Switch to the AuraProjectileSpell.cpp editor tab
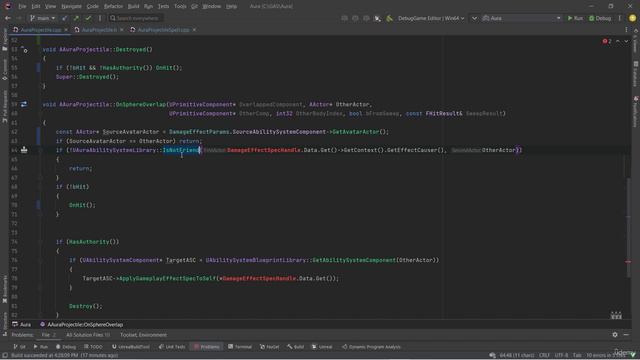Image resolution: width=640 pixels, height=360 pixels. pyautogui.click(x=163, y=30)
